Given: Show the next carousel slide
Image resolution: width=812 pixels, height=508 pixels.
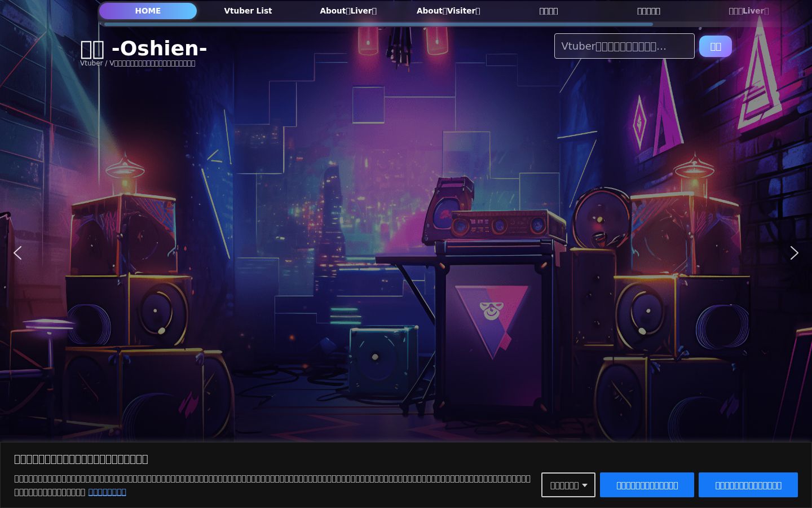Looking at the screenshot, I should click(794, 253).
